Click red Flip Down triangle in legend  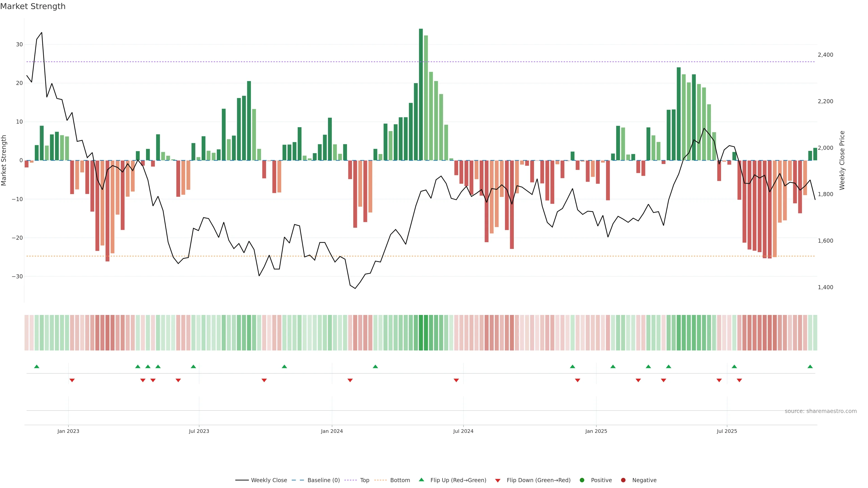click(498, 481)
